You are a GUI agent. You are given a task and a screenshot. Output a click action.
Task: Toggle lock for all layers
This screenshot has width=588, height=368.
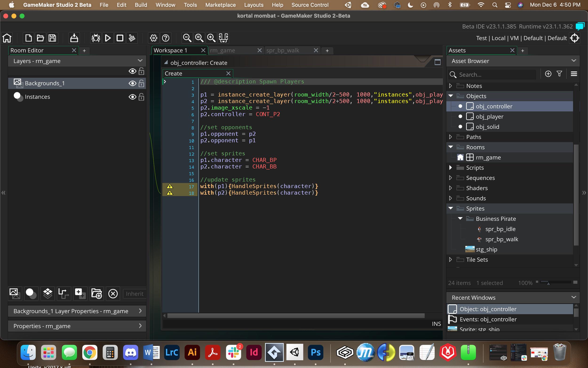[141, 71]
